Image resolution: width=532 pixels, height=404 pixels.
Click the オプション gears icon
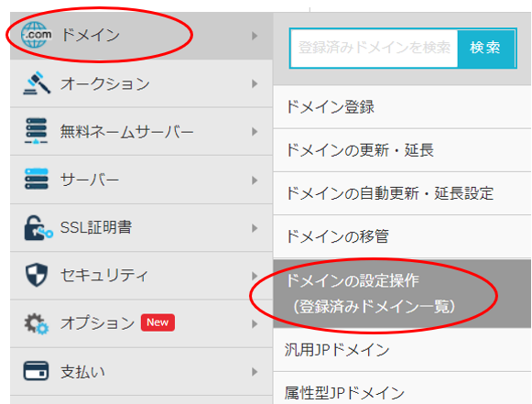(x=37, y=323)
